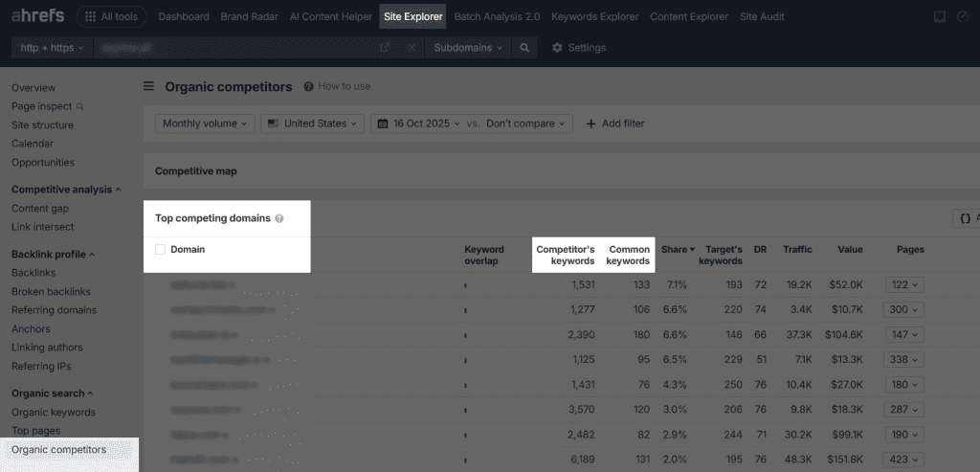Open Content gap report

click(40, 208)
